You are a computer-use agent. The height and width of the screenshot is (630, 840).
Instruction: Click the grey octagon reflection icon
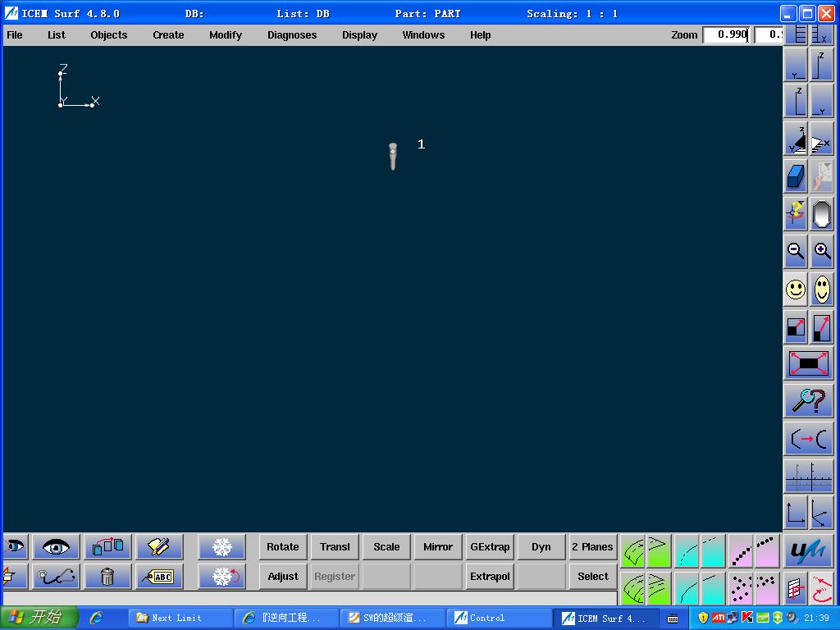click(822, 214)
